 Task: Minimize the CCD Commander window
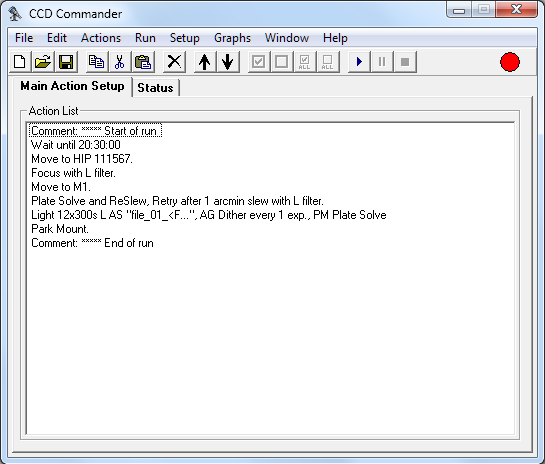click(x=459, y=10)
